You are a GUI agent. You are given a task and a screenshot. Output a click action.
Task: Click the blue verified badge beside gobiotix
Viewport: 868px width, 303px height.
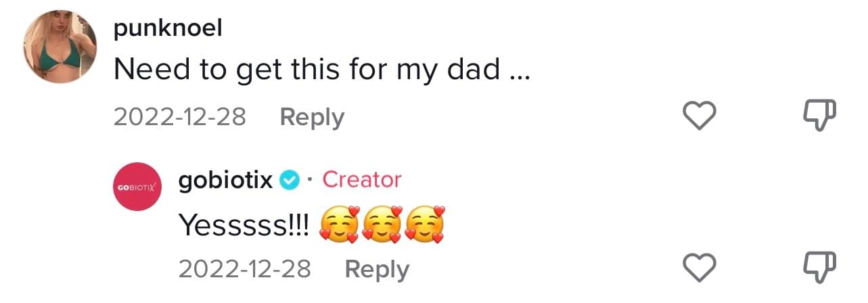point(290,180)
